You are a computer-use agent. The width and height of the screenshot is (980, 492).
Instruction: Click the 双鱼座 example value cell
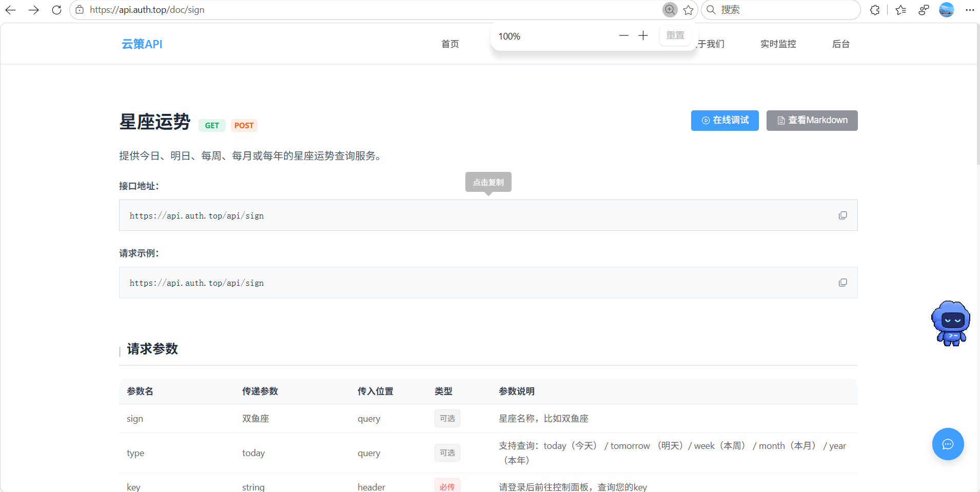256,419
